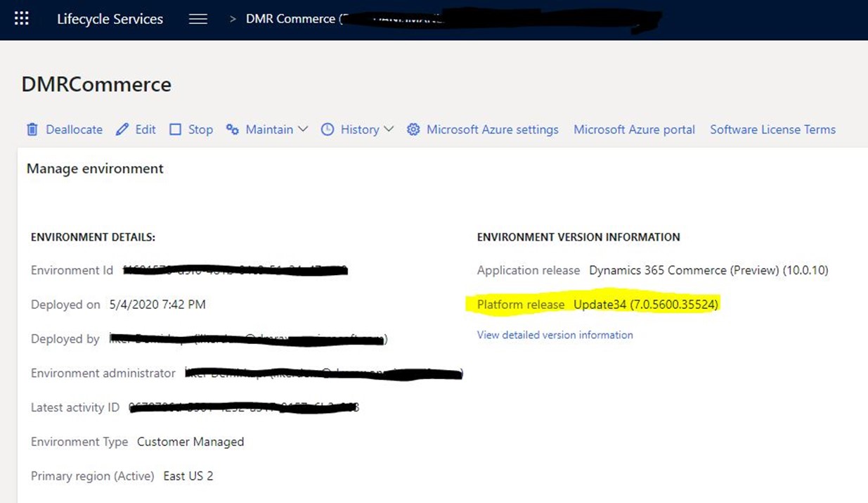Select the Manage environment heading
Image resolution: width=868 pixels, height=503 pixels.
95,169
